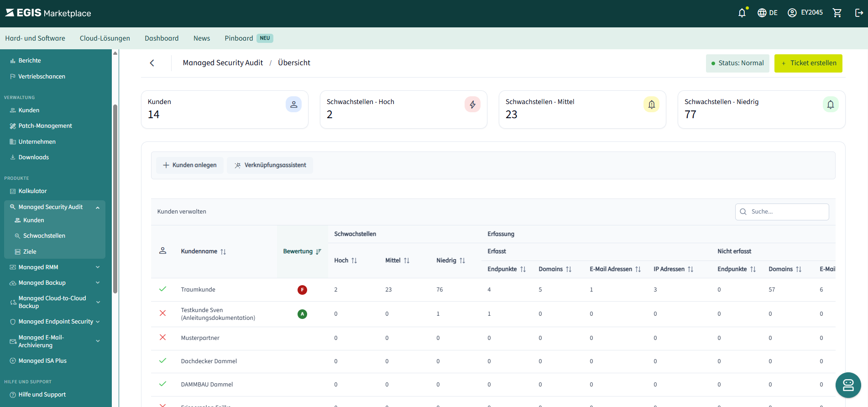The image size is (868, 407).
Task: Collapse Managed Security Audit menu
Action: tap(98, 207)
